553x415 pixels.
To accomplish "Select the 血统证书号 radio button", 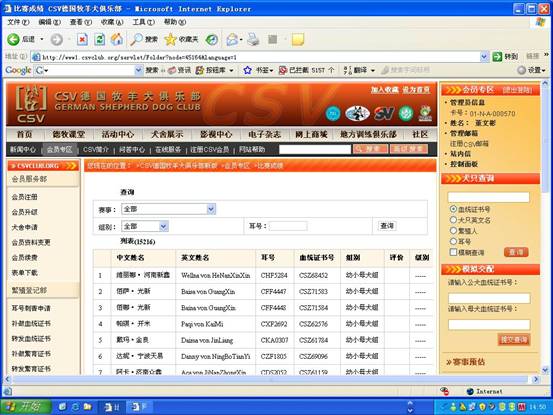I will click(453, 209).
